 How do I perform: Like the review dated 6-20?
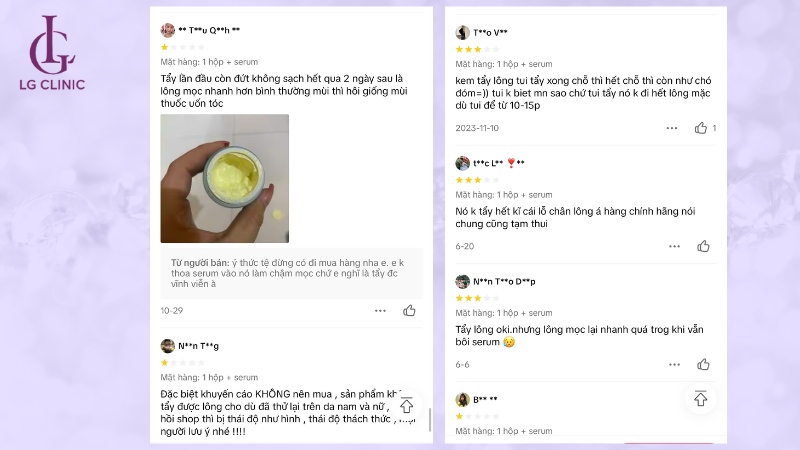click(x=703, y=246)
